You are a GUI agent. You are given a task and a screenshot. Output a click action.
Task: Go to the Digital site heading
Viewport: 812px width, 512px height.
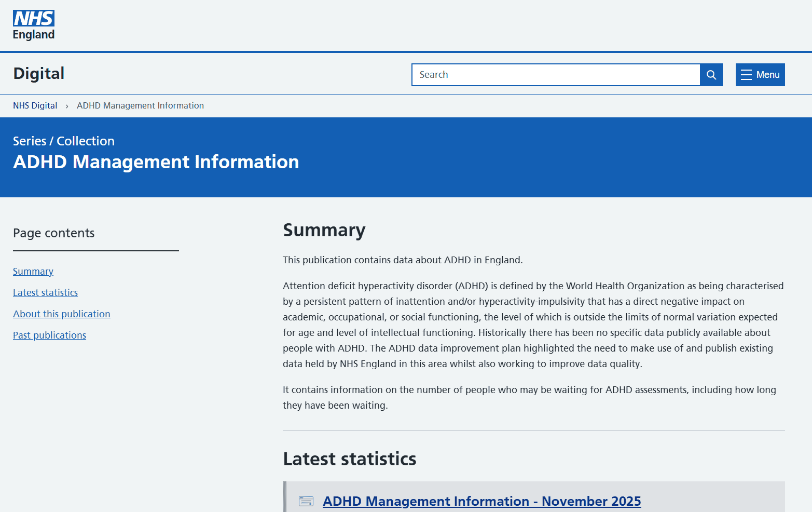click(39, 73)
